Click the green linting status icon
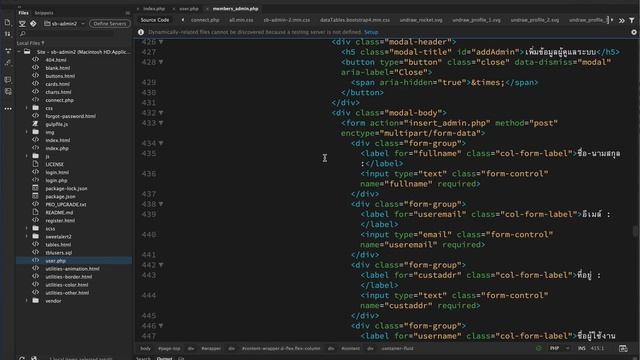The width and height of the screenshot is (640, 360). pyautogui.click(x=538, y=349)
